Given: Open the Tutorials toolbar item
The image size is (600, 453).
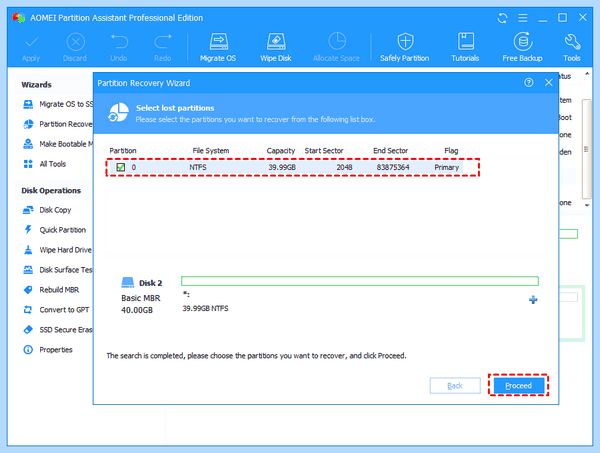Looking at the screenshot, I should click(465, 48).
